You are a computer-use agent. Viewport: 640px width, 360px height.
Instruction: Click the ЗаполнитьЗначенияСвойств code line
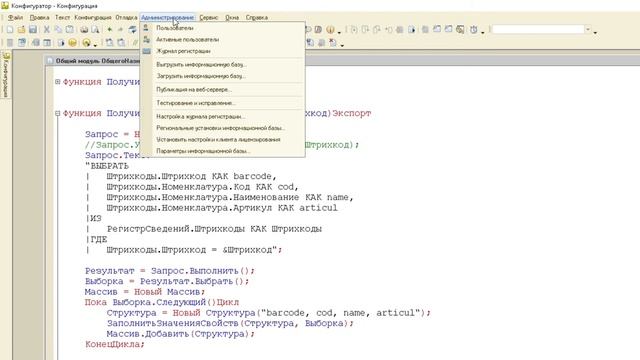230,323
